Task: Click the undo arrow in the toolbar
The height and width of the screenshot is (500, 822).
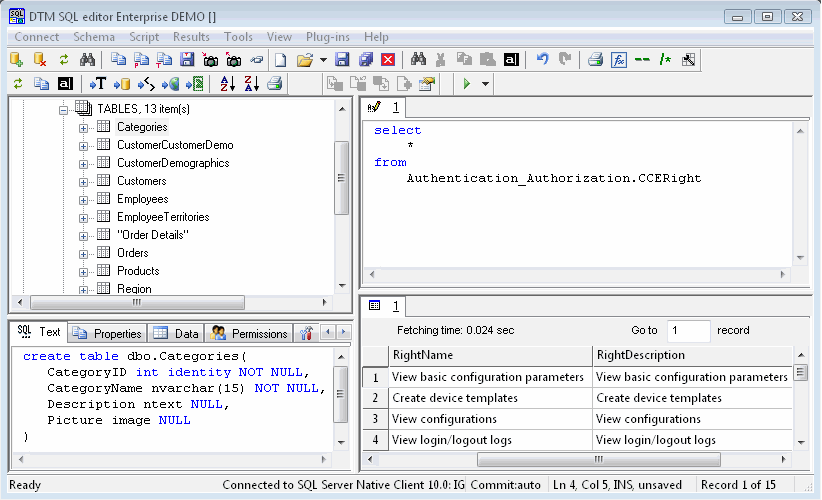Action: coord(542,60)
